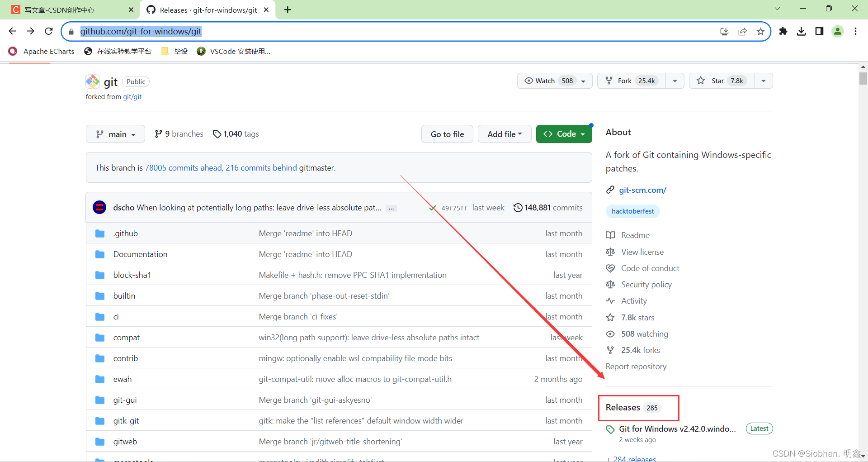Click dscho's avatar in the commit bar
Screen dimensions: 868x462
pyautogui.click(x=99, y=207)
